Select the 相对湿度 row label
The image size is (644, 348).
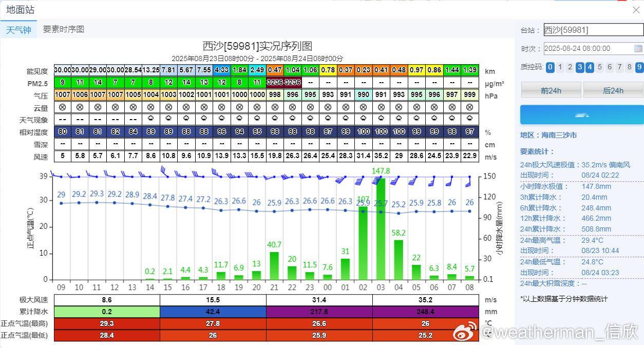tap(34, 132)
